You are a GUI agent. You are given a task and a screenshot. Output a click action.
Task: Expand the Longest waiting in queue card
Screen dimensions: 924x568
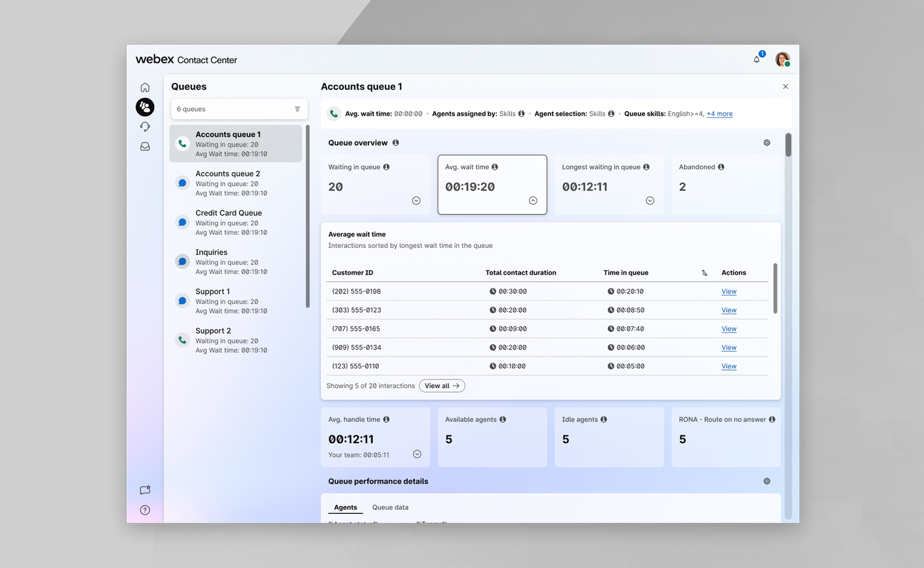(x=650, y=201)
